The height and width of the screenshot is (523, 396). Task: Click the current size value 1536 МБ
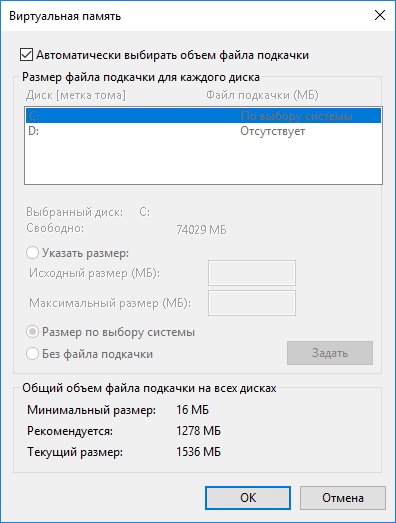[x=199, y=452]
